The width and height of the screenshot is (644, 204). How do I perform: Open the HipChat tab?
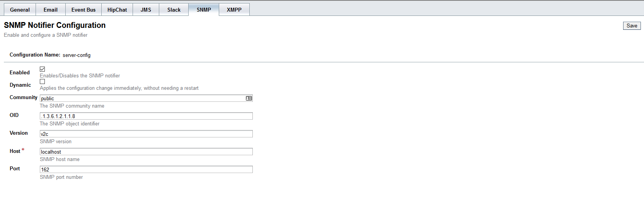pyautogui.click(x=117, y=10)
